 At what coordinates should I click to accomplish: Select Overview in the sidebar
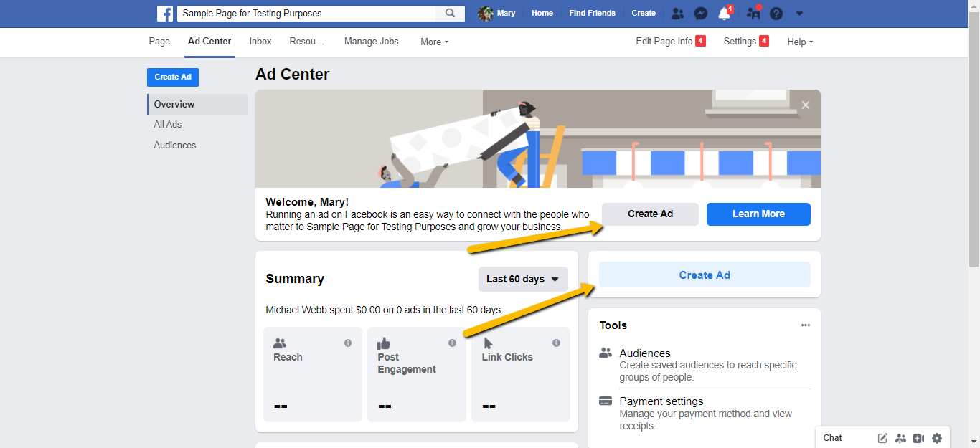197,104
